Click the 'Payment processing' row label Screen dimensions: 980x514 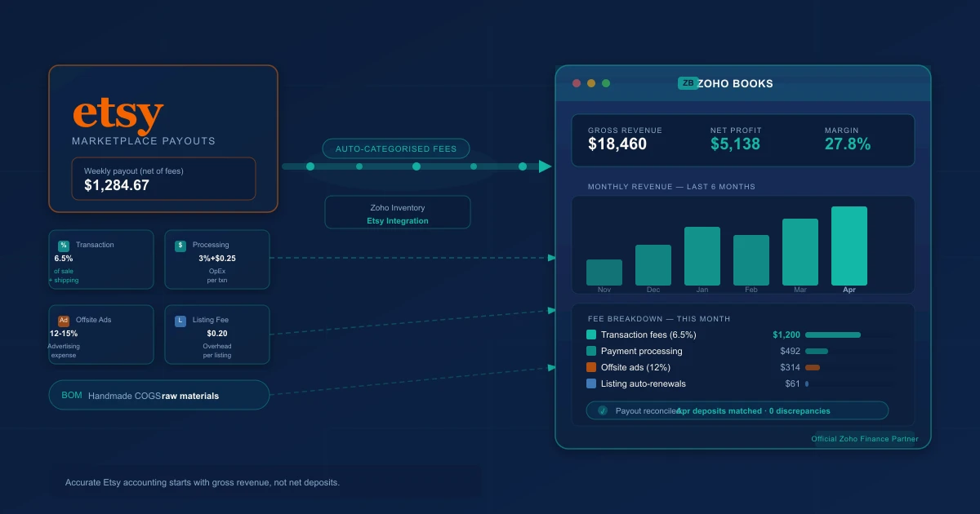(x=642, y=351)
